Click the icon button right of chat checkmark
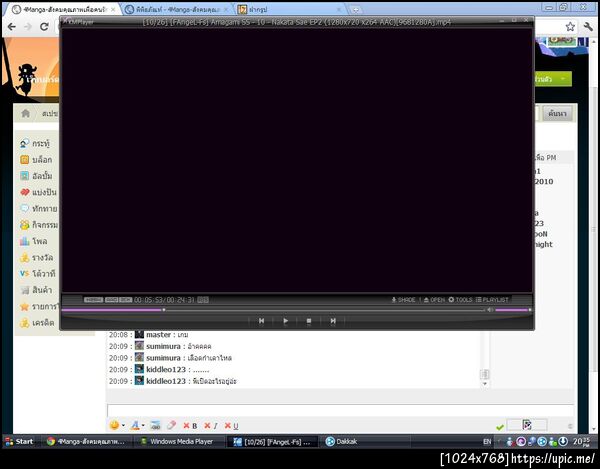This screenshot has width=600, height=469. [527, 425]
